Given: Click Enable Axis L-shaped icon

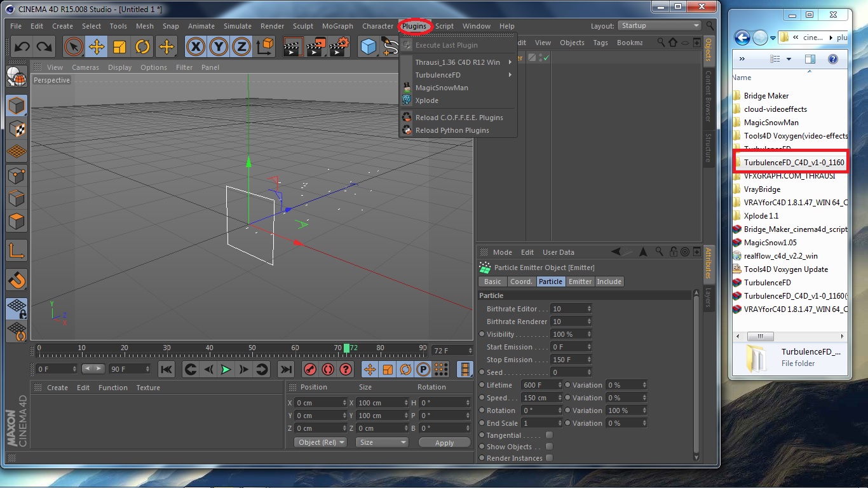Looking at the screenshot, I should (17, 251).
